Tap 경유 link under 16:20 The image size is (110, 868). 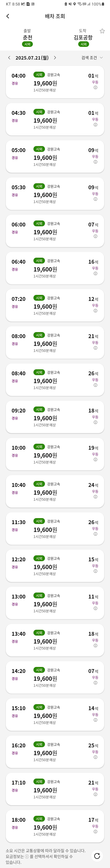pyautogui.click(x=15, y=753)
